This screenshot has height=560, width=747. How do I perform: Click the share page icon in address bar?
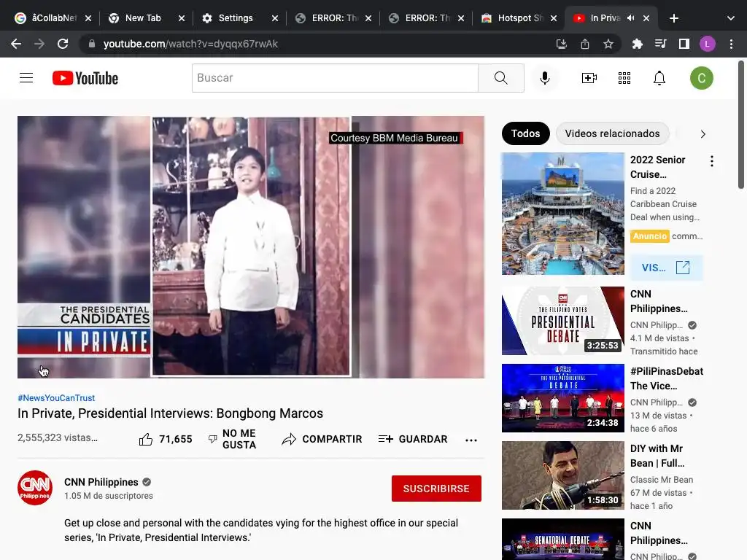coord(585,44)
